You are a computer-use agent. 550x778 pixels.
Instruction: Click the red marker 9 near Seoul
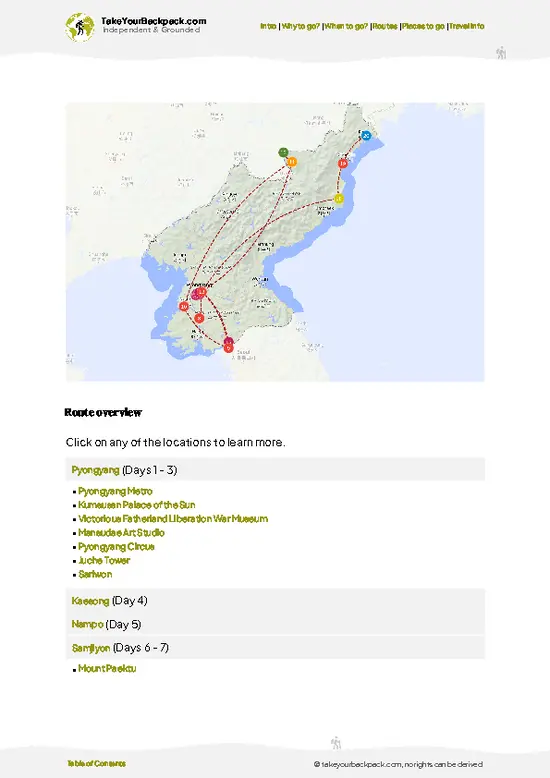pyautogui.click(x=228, y=348)
